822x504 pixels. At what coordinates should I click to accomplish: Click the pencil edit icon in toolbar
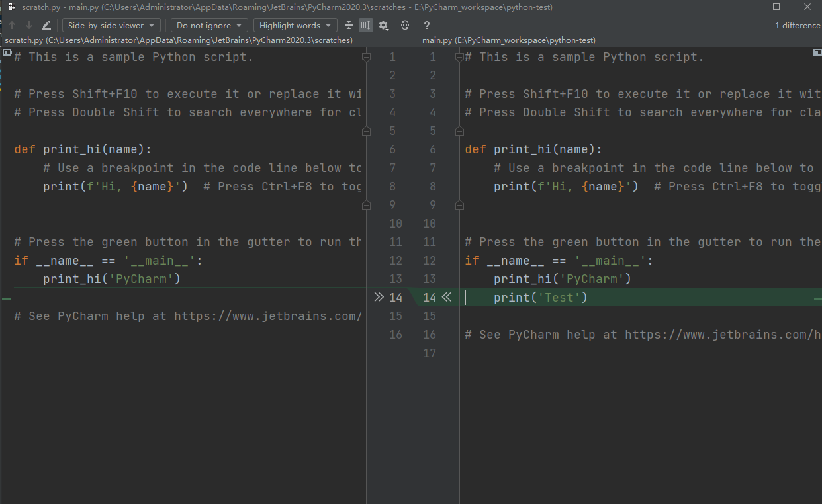click(45, 24)
